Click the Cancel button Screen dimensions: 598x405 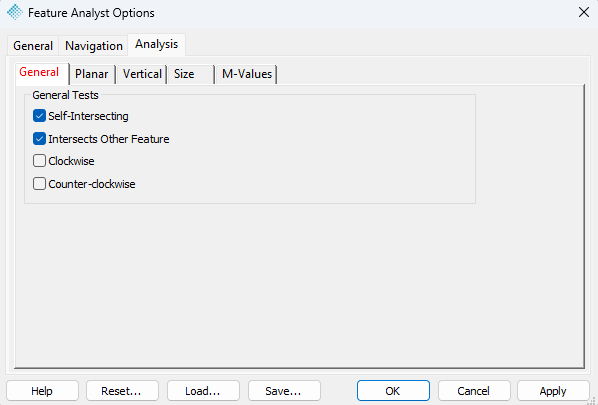(474, 391)
